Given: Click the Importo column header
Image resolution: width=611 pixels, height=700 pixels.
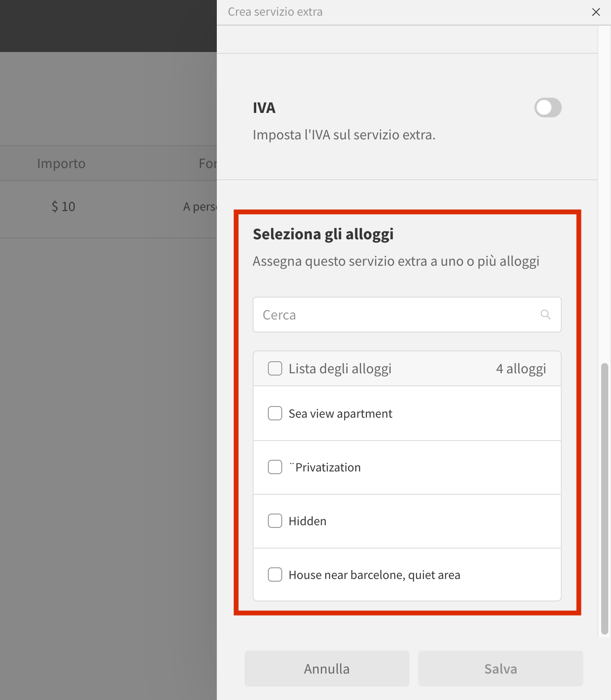Looking at the screenshot, I should (61, 164).
